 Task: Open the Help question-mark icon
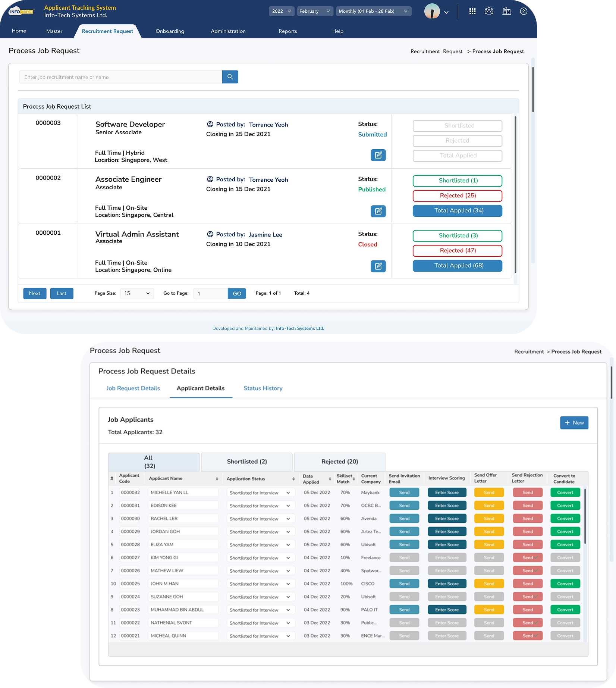click(x=523, y=11)
